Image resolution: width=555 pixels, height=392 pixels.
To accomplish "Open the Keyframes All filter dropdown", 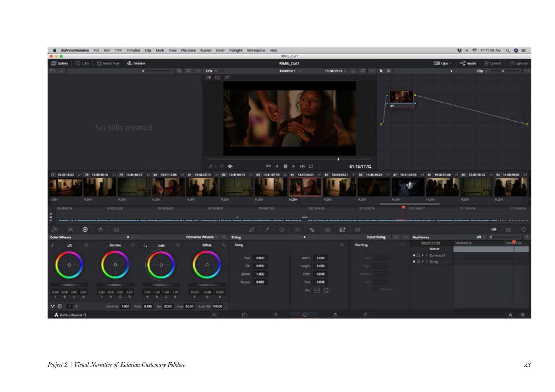I will click(x=481, y=237).
